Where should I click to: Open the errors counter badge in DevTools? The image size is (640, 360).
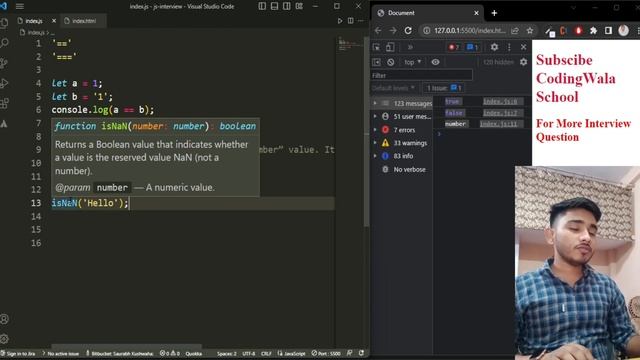tap(453, 47)
